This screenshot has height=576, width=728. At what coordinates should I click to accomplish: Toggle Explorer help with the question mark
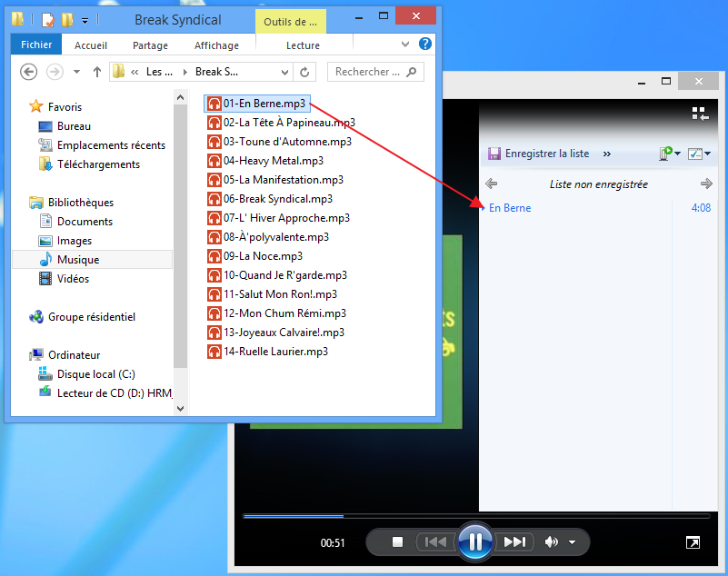click(x=424, y=45)
